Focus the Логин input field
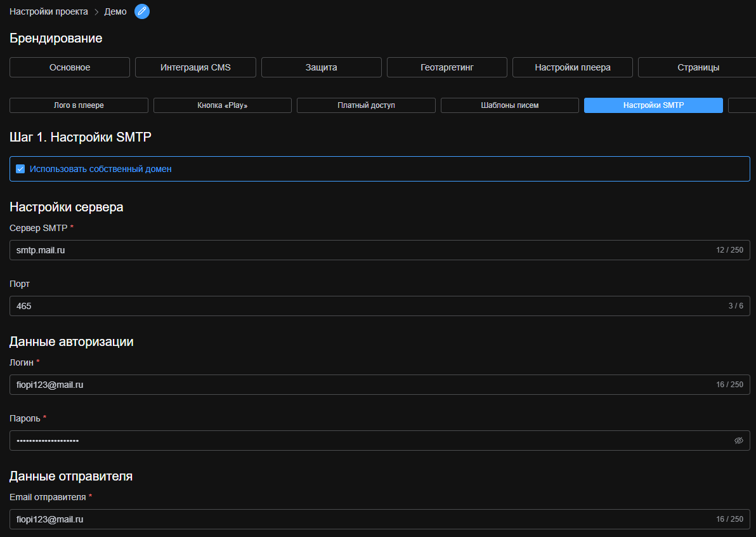This screenshot has width=756, height=537. click(x=379, y=385)
